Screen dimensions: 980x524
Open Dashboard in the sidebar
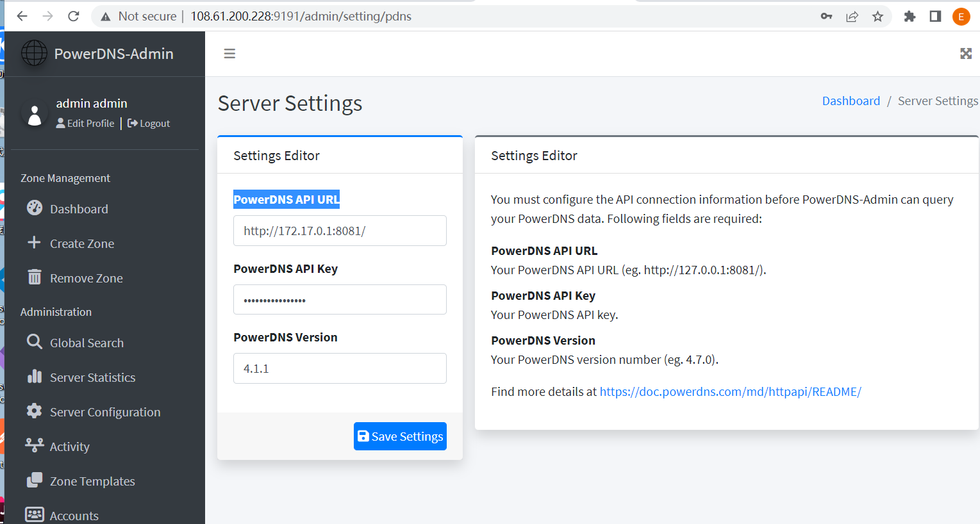79,209
